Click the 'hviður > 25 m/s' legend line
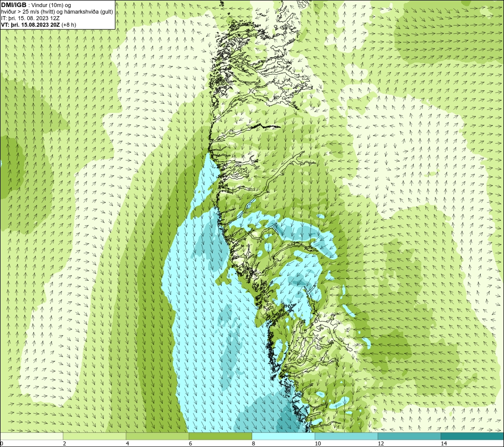Screen dimensions: 504x447 (57, 12)
